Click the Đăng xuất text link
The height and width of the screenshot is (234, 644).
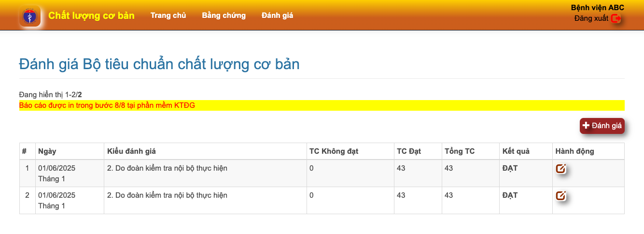point(591,19)
